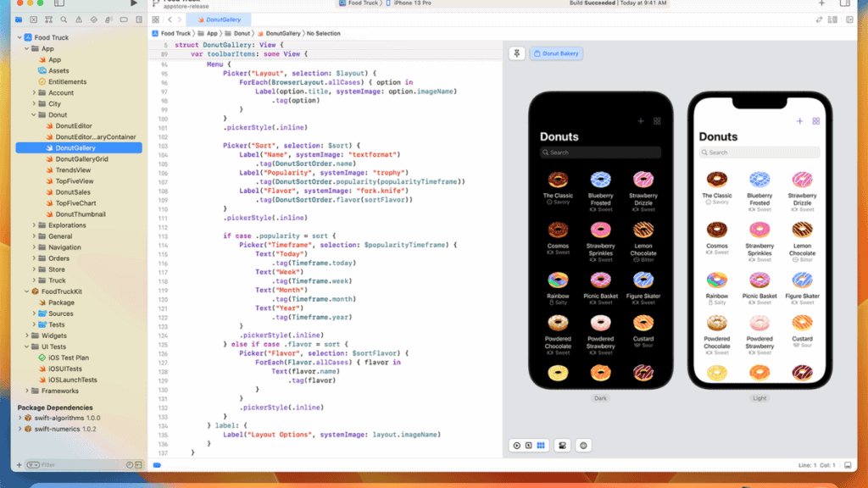This screenshot has width=868, height=488.
Task: Collapse the Donut folder
Action: (x=34, y=115)
